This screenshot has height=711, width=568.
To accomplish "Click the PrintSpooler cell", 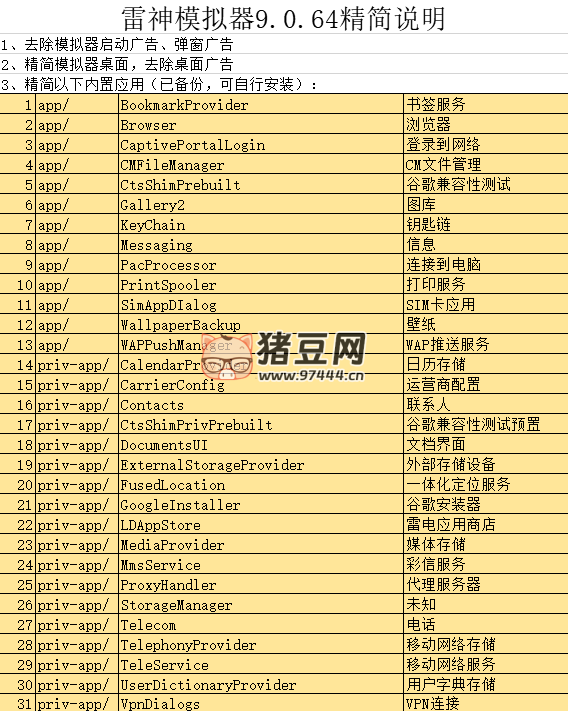I will 261,284.
